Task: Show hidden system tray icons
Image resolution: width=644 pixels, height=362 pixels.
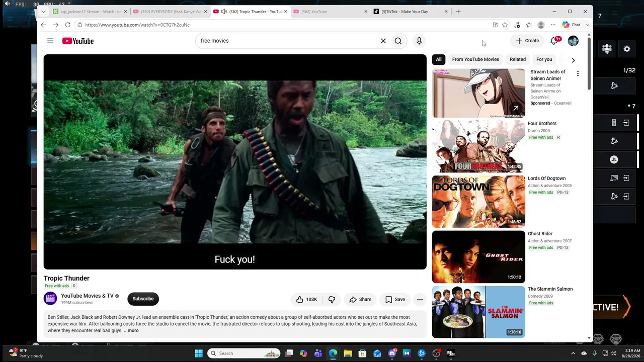Action: click(x=573, y=353)
